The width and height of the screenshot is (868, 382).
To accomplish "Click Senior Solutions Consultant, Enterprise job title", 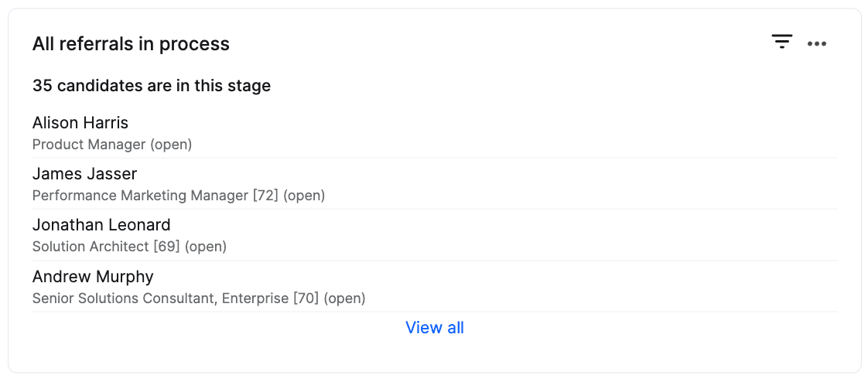I will [x=160, y=298].
